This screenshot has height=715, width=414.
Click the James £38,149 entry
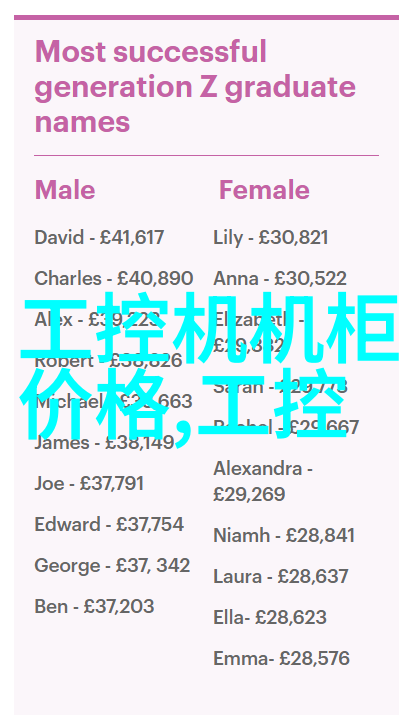(x=104, y=442)
